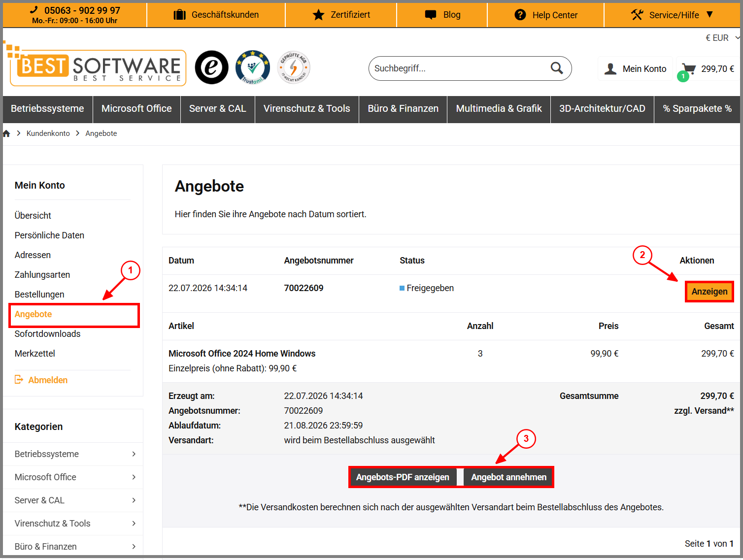
Task: Click the Kundenkonto breadcrumb link
Action: point(48,133)
